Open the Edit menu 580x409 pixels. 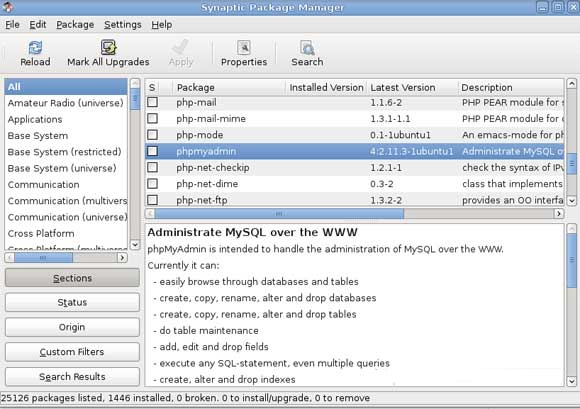[x=38, y=25]
